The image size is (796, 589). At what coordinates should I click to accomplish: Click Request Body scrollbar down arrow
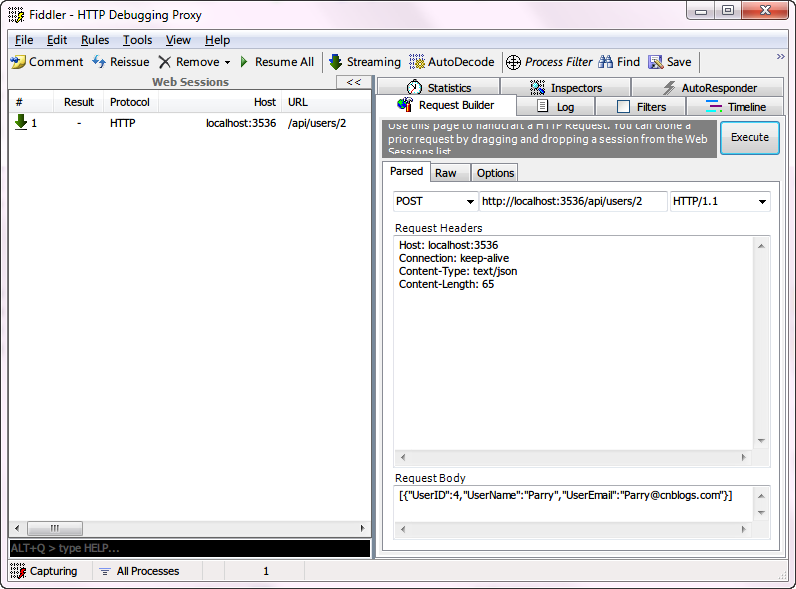[761, 512]
